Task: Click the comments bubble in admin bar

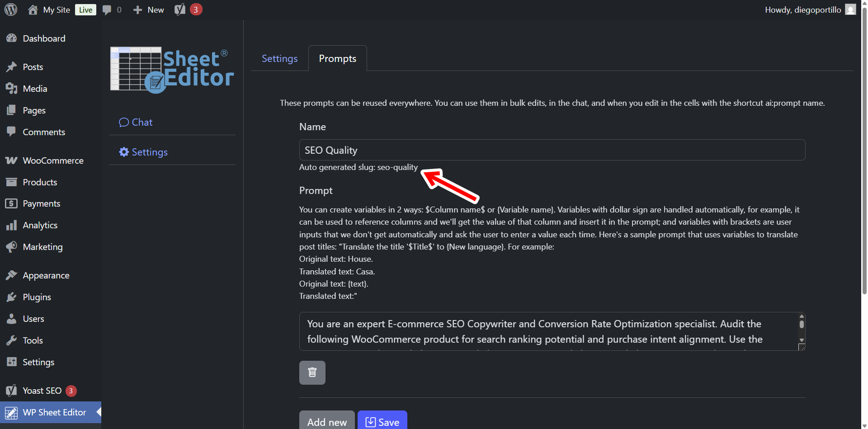Action: point(107,10)
